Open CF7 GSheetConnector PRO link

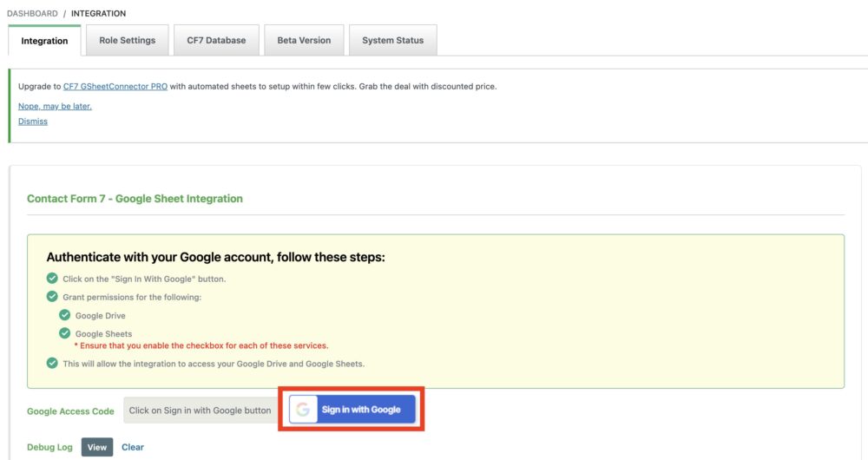[115, 86]
